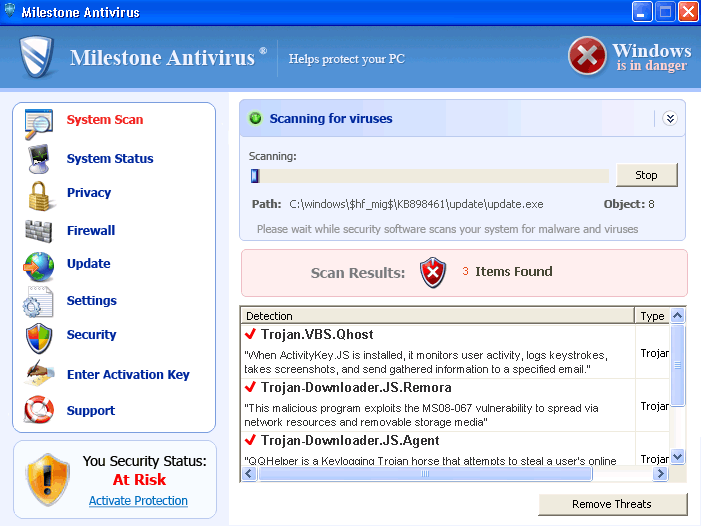Click the Privacy padlock icon
Image resolution: width=701 pixels, height=526 pixels.
click(38, 193)
